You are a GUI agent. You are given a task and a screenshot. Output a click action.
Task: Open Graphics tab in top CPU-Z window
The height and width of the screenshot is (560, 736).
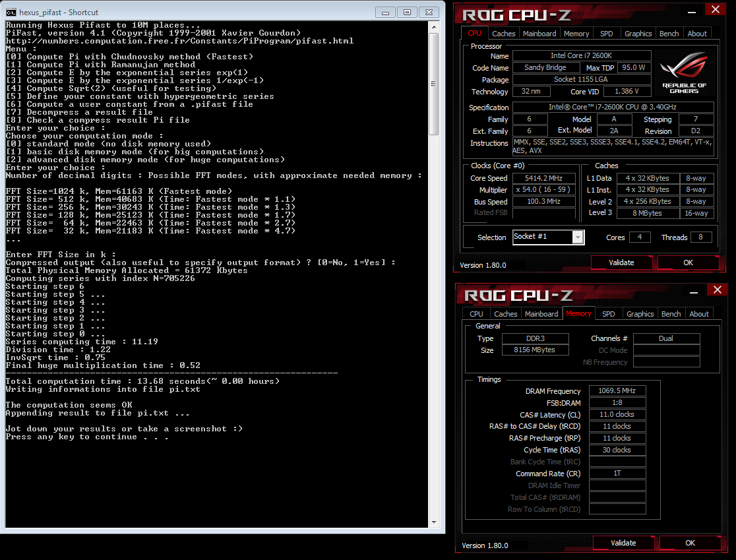[638, 34]
